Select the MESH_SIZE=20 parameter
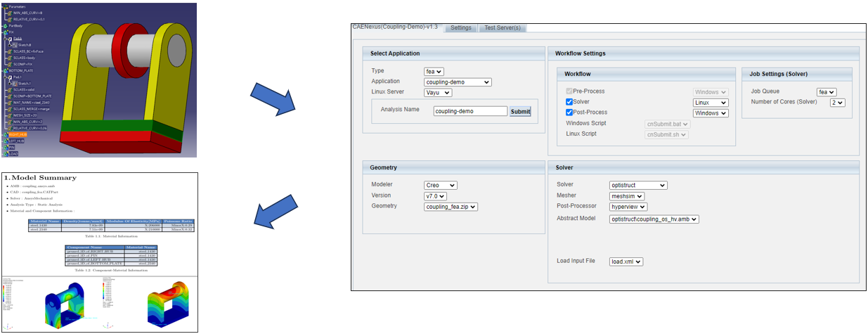 coord(22,115)
